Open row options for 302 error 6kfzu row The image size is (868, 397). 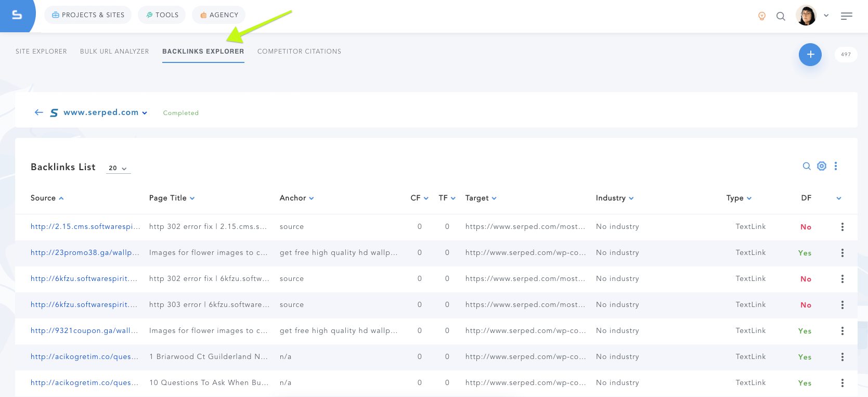tap(843, 279)
